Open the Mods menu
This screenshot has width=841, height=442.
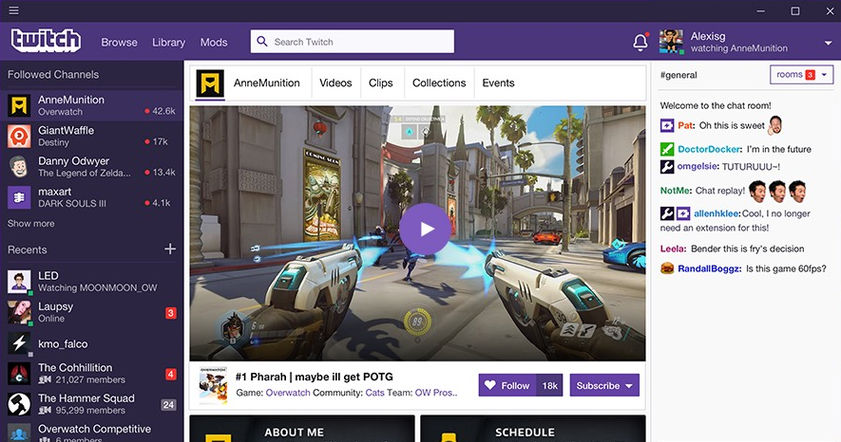213,42
